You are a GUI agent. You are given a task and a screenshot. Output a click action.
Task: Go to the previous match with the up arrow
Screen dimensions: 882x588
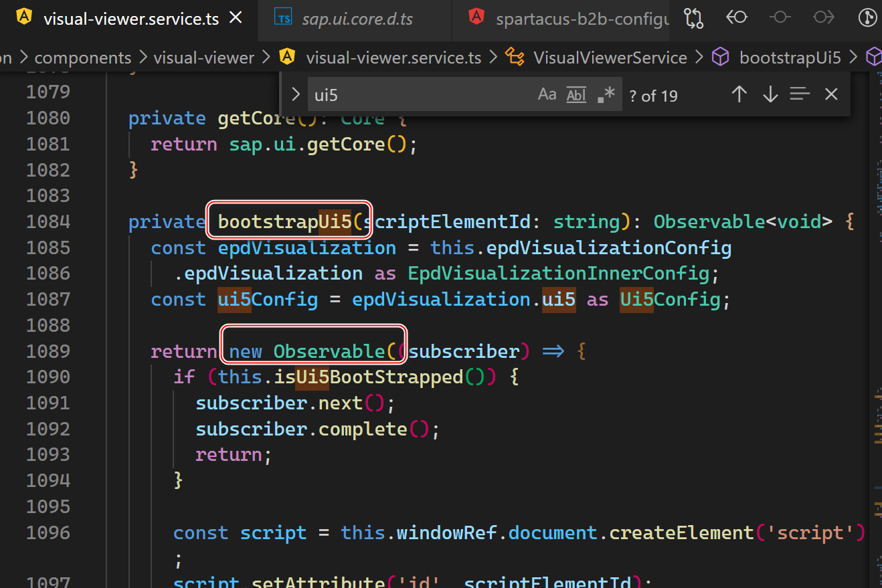click(x=739, y=94)
